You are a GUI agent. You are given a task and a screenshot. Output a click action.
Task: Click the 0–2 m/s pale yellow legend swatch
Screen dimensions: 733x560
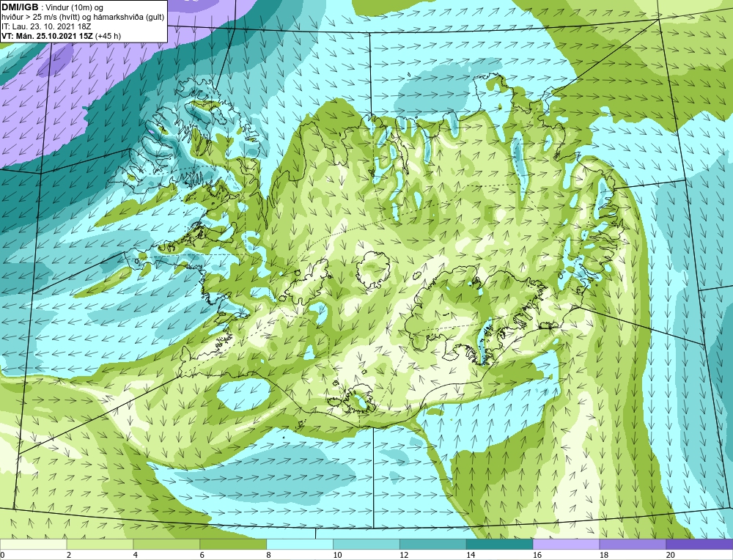click(33, 544)
